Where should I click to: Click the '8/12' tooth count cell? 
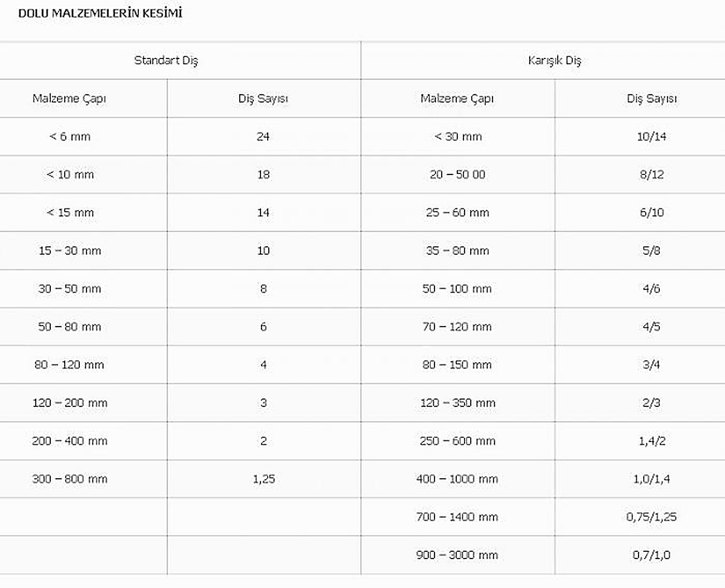point(651,174)
